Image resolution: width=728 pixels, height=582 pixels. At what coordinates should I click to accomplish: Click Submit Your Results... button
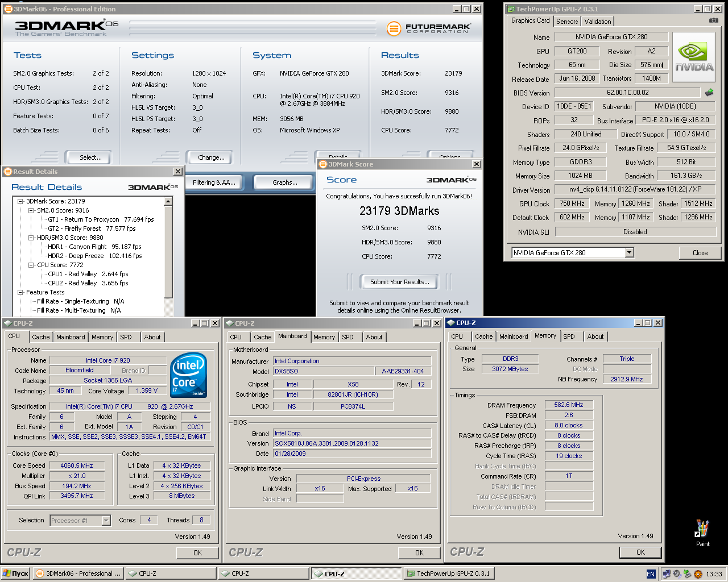tap(400, 282)
